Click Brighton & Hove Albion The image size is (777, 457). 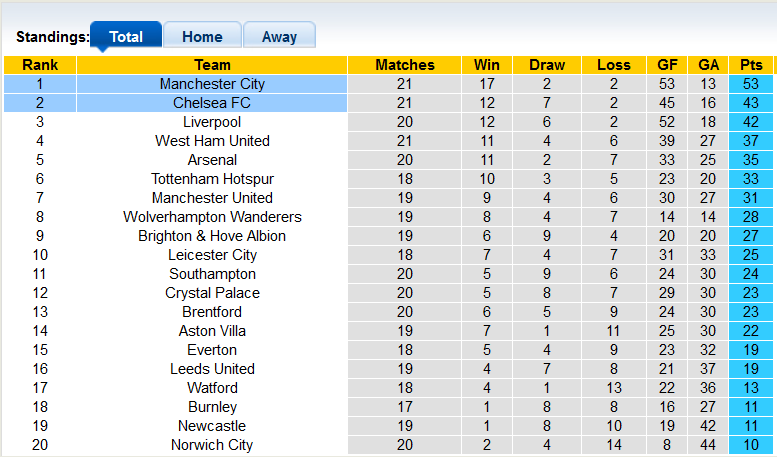(212, 236)
